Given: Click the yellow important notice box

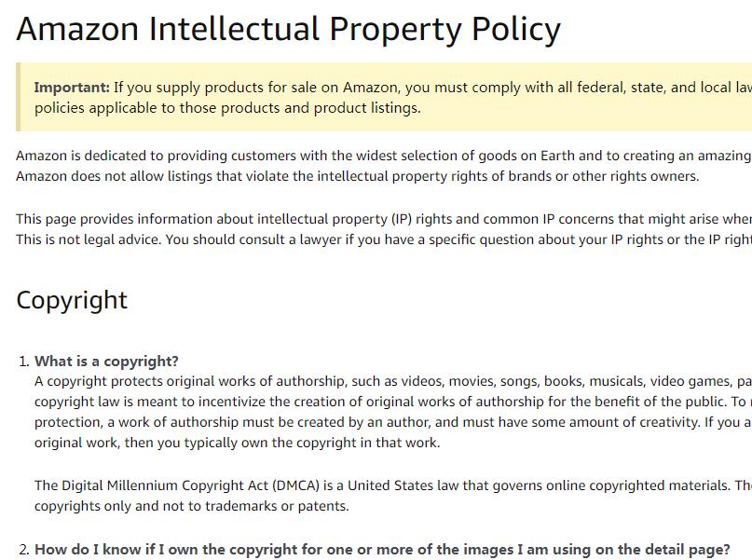Looking at the screenshot, I should point(384,97).
